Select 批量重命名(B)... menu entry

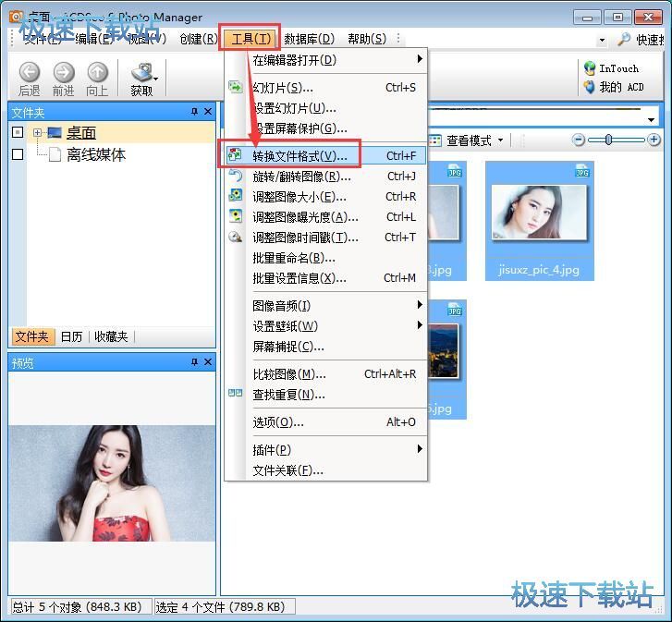point(325,258)
